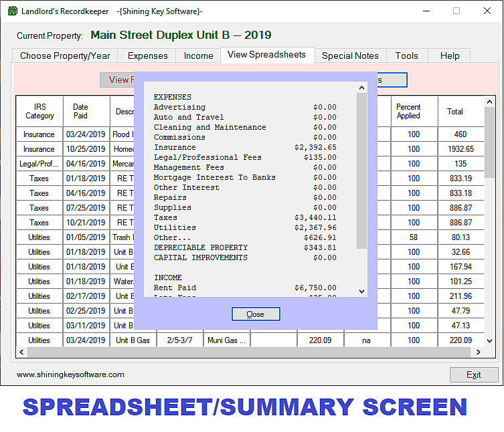
Task: Click the Taxes $3,440.11 summary line
Action: [245, 217]
